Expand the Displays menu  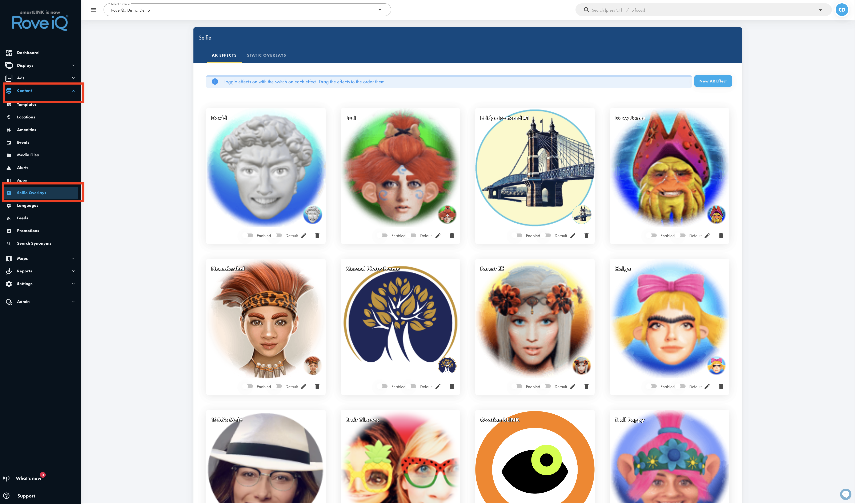(40, 65)
